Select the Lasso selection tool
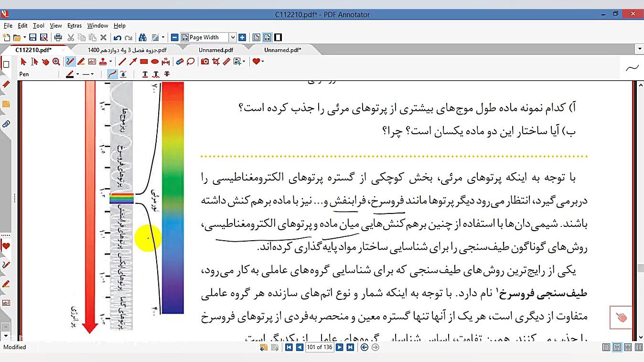644x362 pixels. (191, 61)
